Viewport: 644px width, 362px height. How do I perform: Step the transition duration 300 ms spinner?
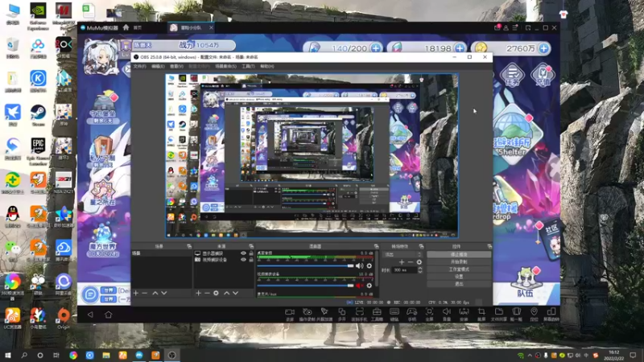(x=419, y=270)
